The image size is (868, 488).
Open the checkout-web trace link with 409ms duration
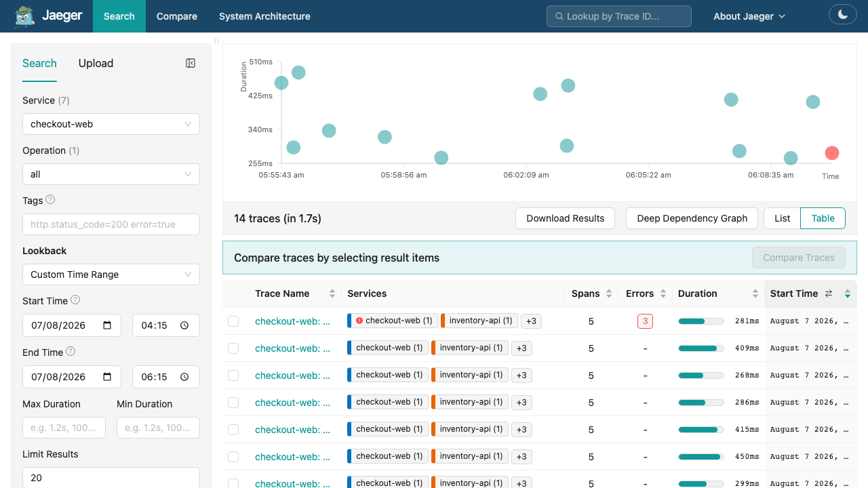tap(292, 348)
